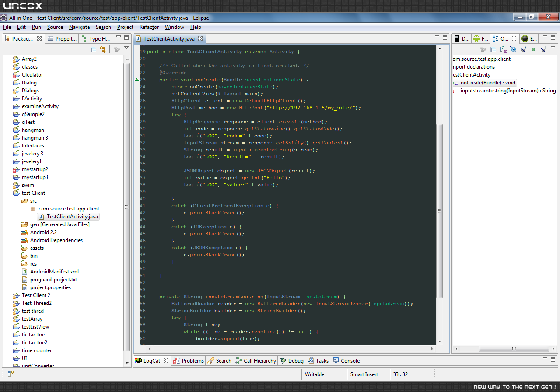Click fast view icon in status bar
560x392 pixels.
coord(11,374)
